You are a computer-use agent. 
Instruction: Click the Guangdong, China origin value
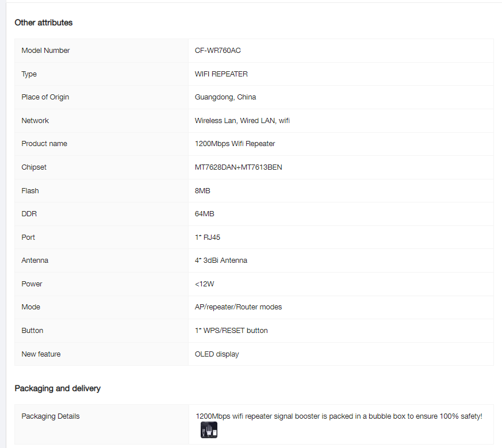(225, 97)
